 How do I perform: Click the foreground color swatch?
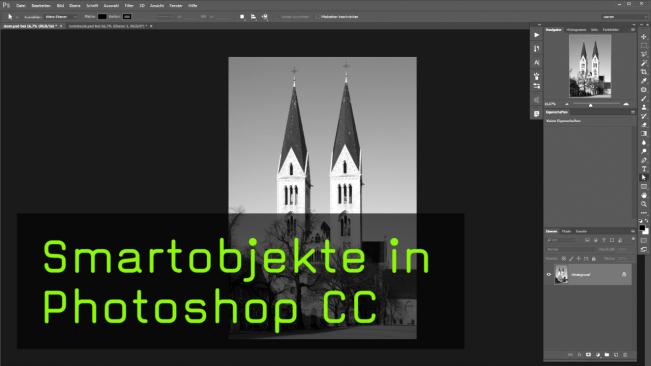point(642,228)
